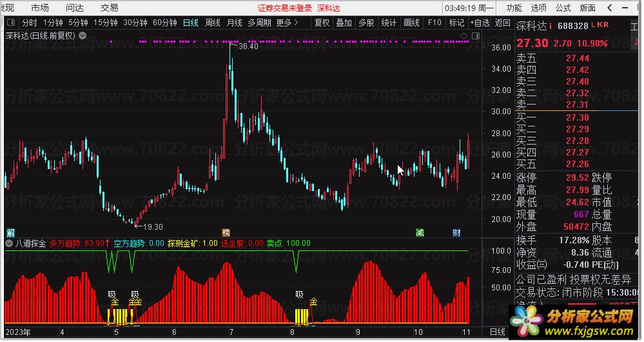644x342 pixels.
Task: Click the LKR tag beside stock code
Action: (600, 25)
